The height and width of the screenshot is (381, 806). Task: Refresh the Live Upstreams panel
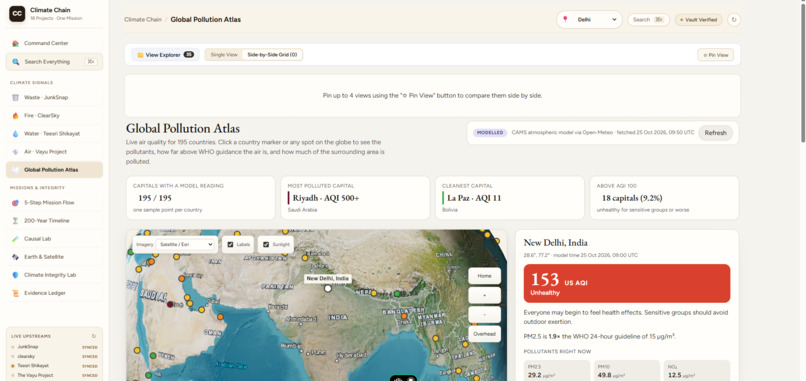[x=94, y=336]
